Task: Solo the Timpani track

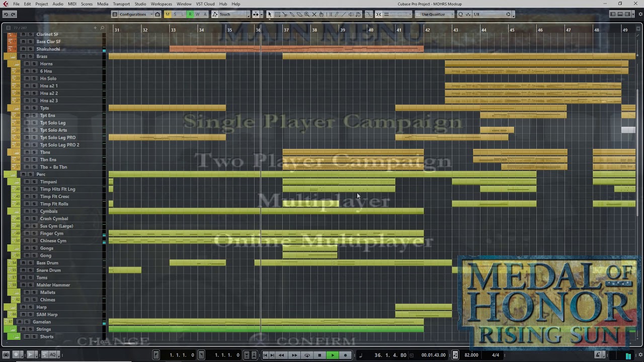Action: pyautogui.click(x=34, y=182)
